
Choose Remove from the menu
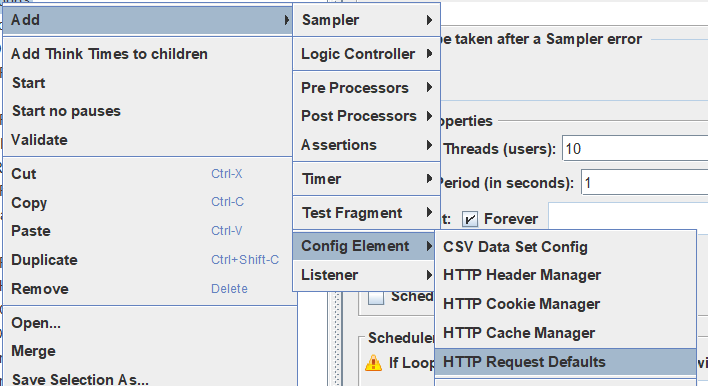[x=148, y=289]
